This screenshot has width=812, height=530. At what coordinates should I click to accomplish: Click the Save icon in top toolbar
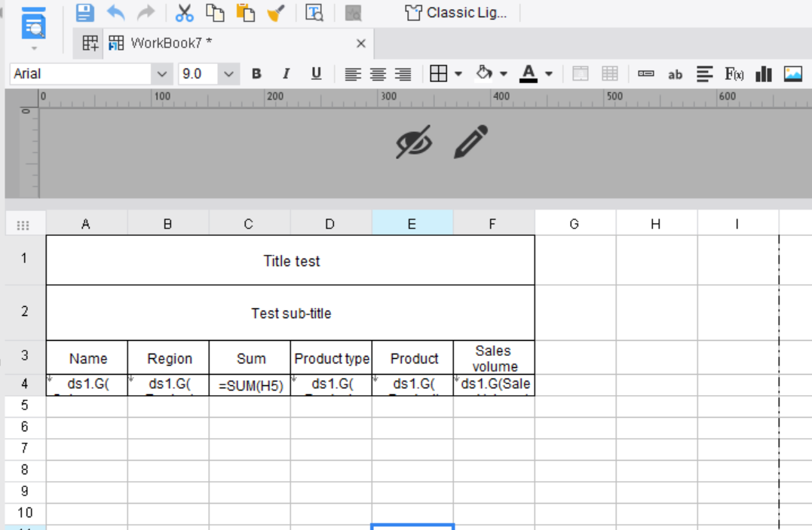(85, 12)
